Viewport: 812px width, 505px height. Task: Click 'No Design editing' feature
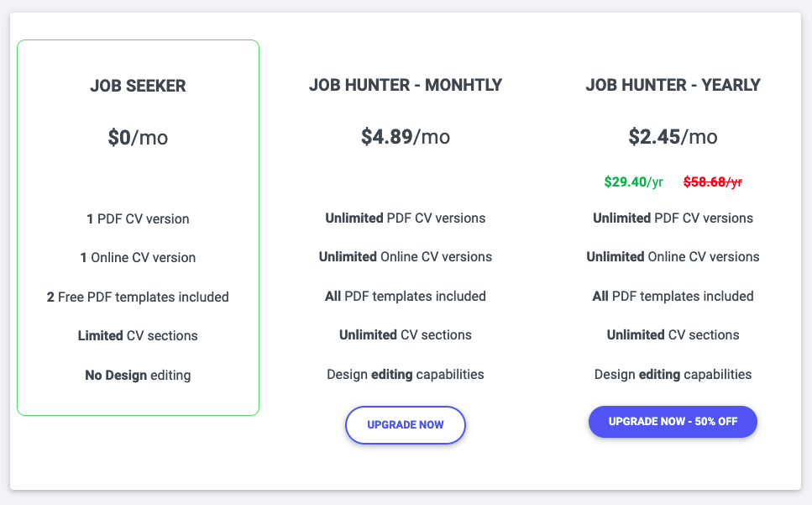coord(138,375)
